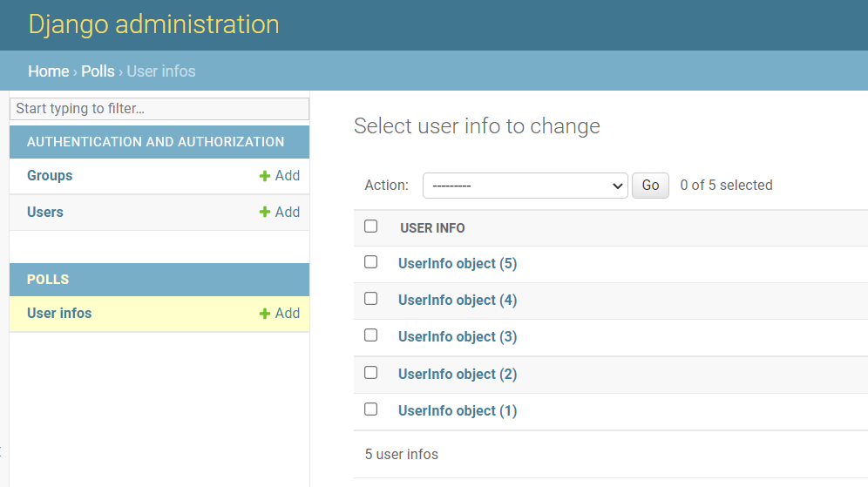Click the plus icon beside User infos

coord(265,314)
